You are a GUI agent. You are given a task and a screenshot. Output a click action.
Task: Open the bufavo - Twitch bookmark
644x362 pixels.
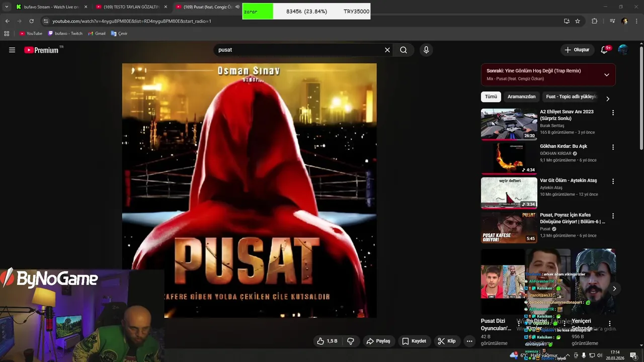click(x=65, y=34)
